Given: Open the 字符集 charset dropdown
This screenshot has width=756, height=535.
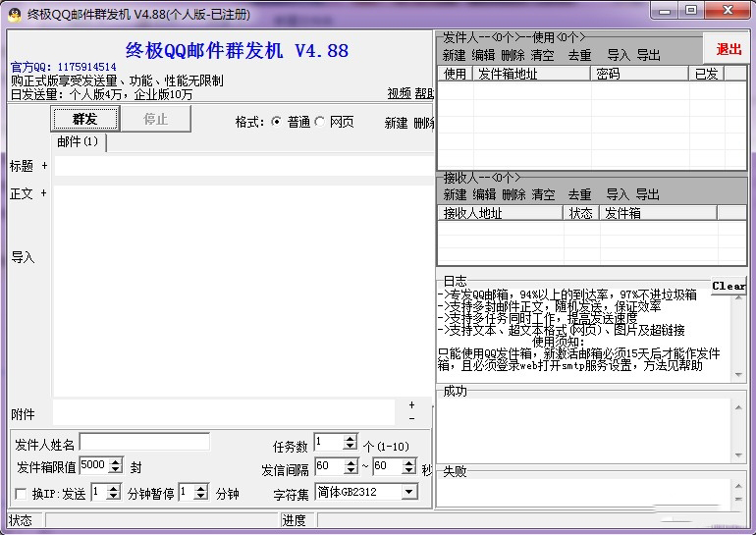Looking at the screenshot, I should coord(408,492).
